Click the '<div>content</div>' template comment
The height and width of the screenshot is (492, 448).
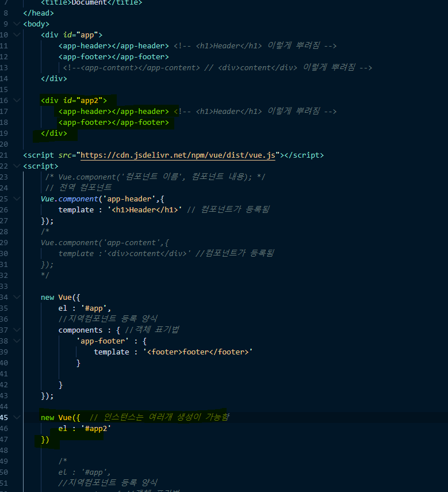pos(147,254)
